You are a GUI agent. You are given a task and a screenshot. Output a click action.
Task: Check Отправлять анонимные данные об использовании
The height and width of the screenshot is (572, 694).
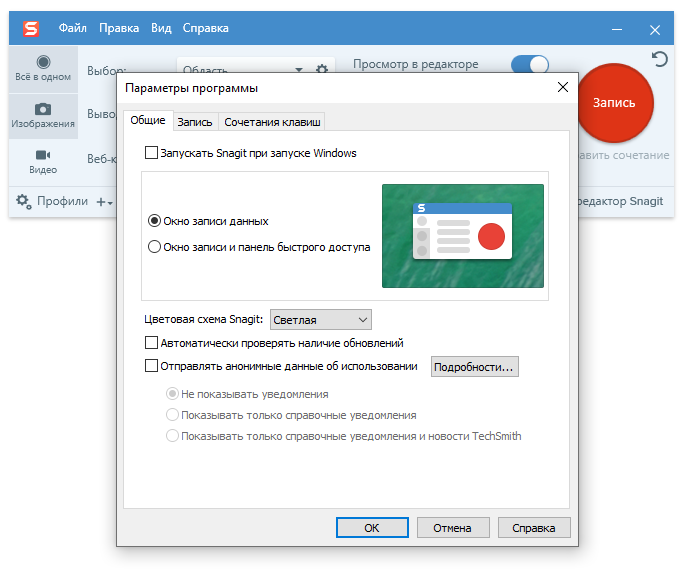pyautogui.click(x=151, y=366)
